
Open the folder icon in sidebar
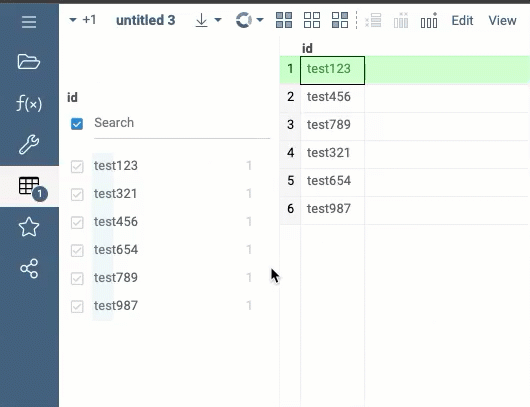29,62
